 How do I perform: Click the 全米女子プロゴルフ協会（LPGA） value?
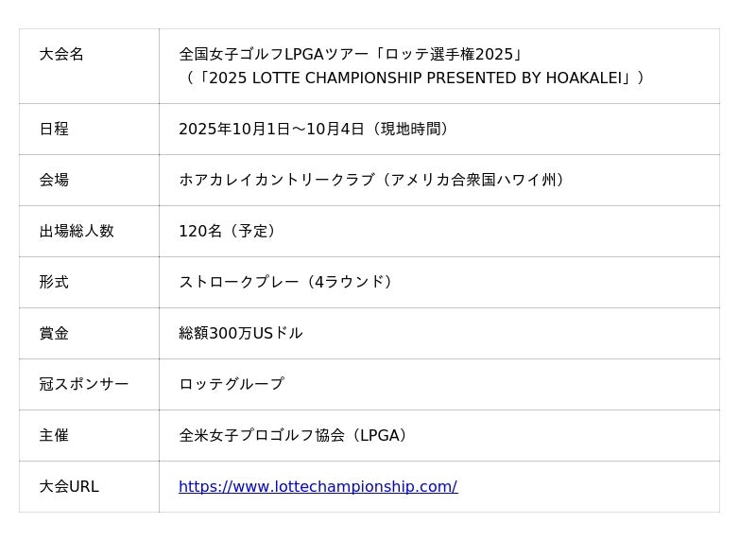293,436
